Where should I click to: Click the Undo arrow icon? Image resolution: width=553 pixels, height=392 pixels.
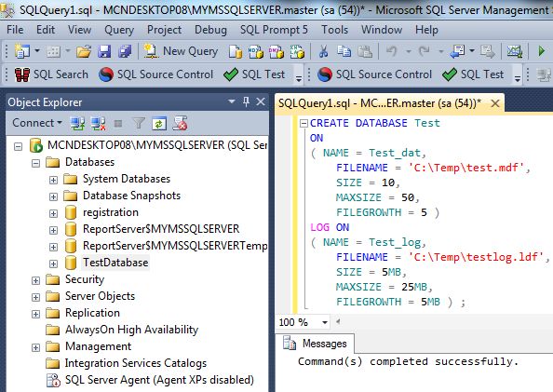tap(392, 51)
